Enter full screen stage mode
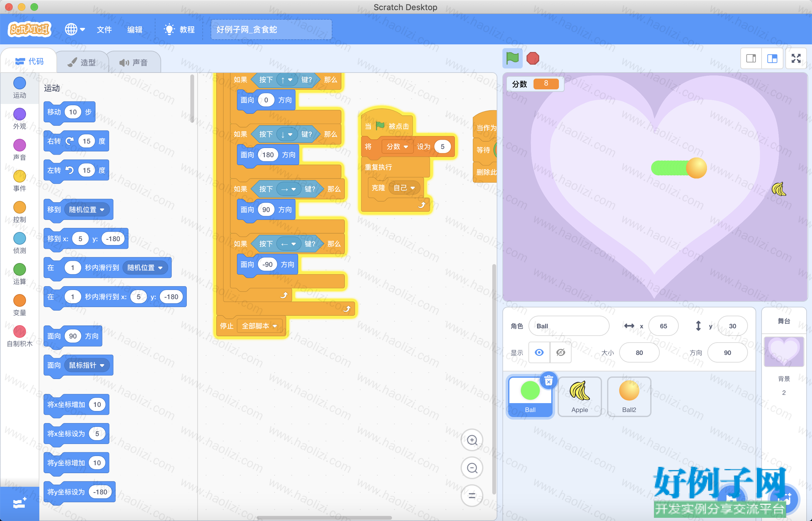The height and width of the screenshot is (521, 812). point(796,59)
